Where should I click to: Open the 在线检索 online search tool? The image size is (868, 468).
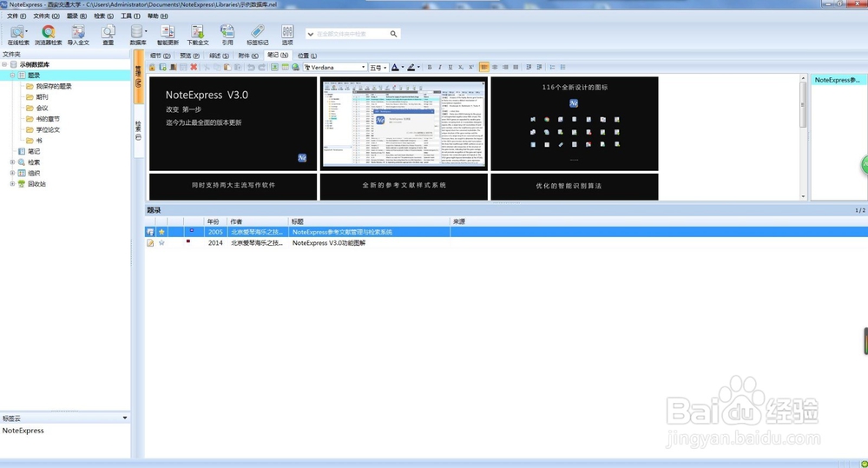(x=17, y=35)
